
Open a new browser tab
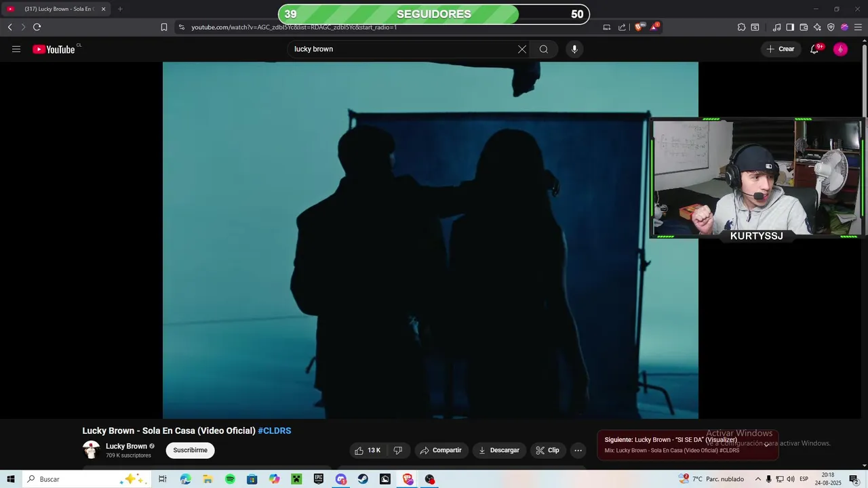pos(120,9)
